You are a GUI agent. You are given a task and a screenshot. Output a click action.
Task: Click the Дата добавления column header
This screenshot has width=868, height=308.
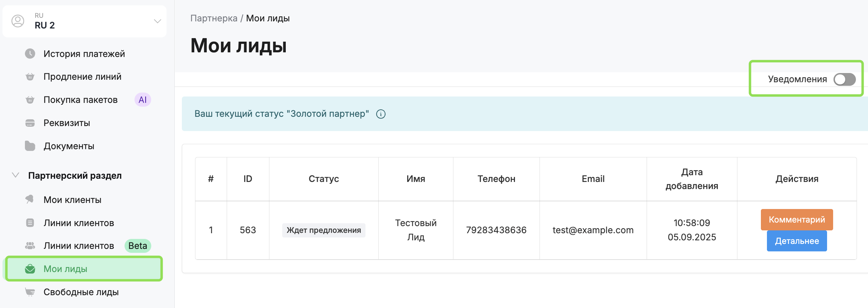tap(691, 179)
